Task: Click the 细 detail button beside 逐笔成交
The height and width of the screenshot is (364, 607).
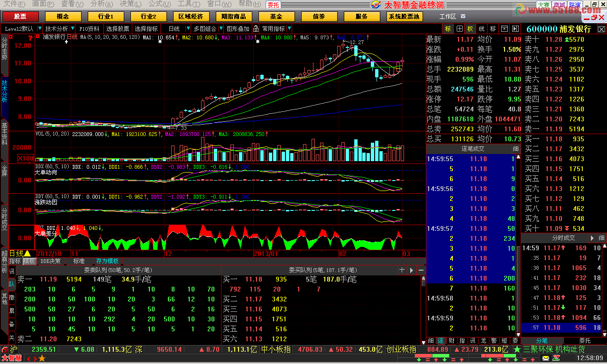Action: pyautogui.click(x=516, y=149)
